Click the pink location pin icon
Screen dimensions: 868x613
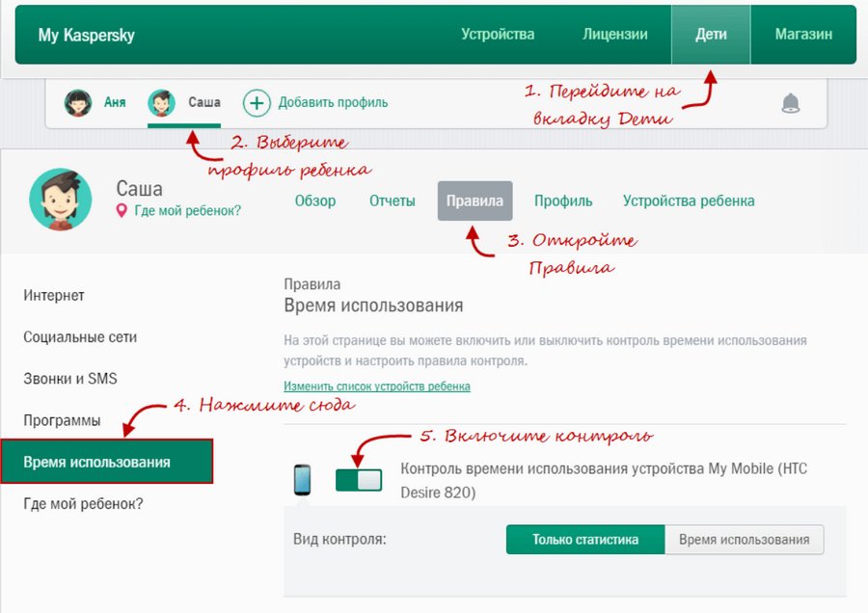122,211
